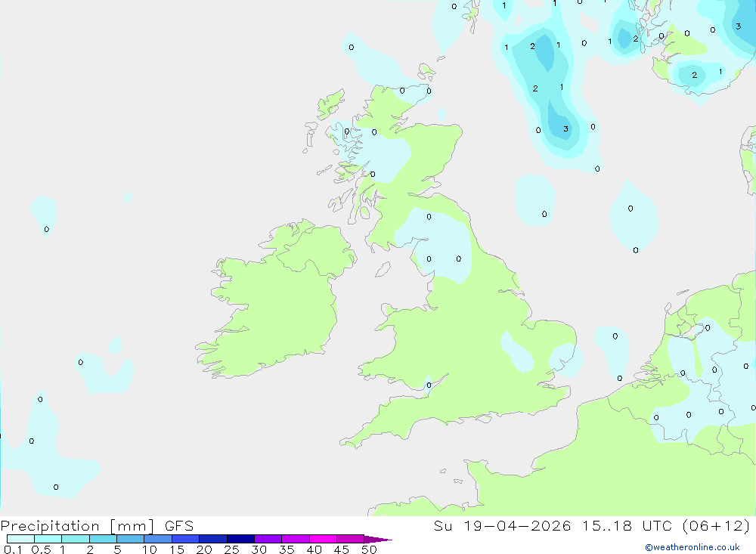
Task: Click the Precipitation [mm] GFS title
Action: point(97,525)
